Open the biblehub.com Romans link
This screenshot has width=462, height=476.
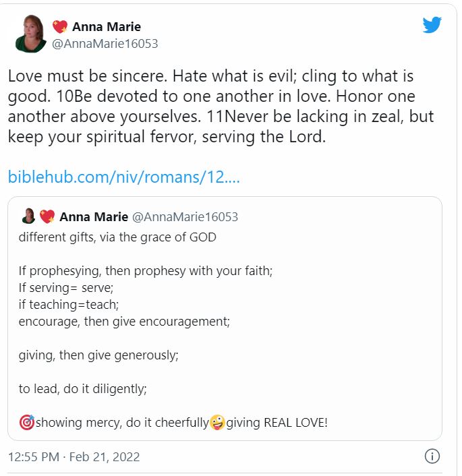click(124, 177)
